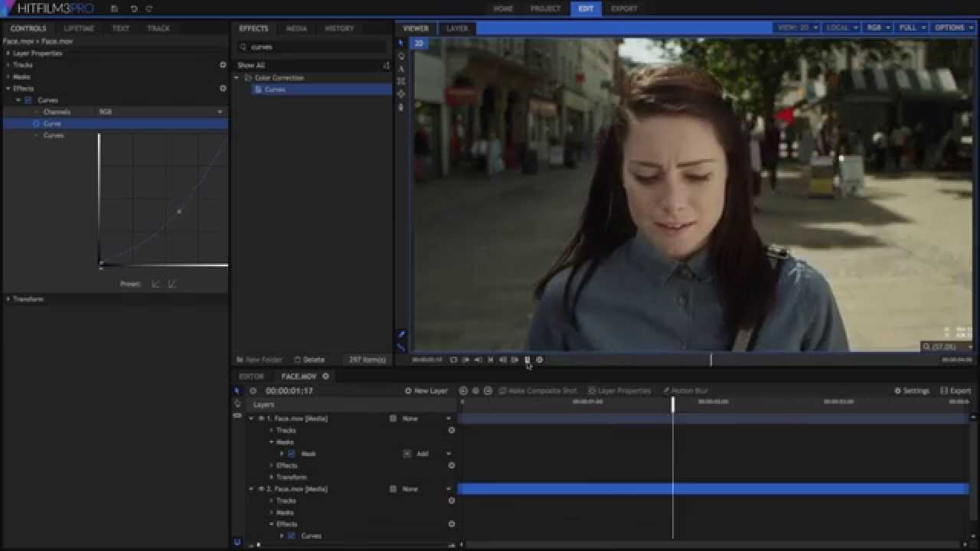
Task: Click gear icon on layer 1 Tracks row
Action: 451,430
